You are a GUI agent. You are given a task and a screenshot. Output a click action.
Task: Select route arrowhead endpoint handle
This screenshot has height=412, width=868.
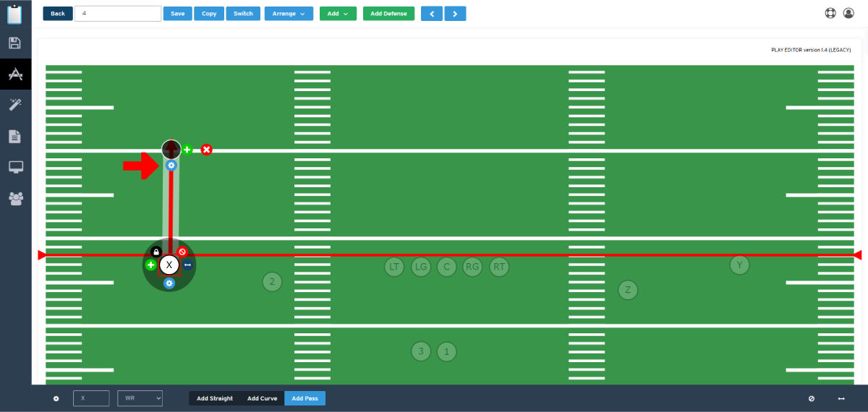pyautogui.click(x=171, y=150)
